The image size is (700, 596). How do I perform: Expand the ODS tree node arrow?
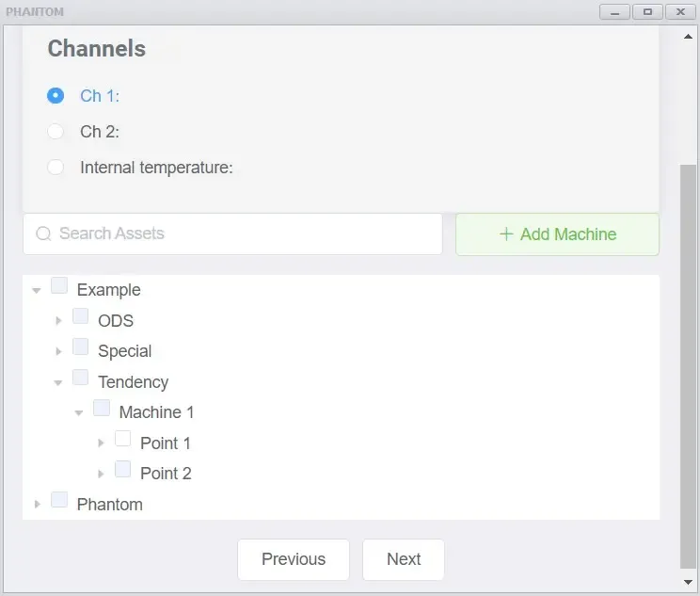[58, 321]
